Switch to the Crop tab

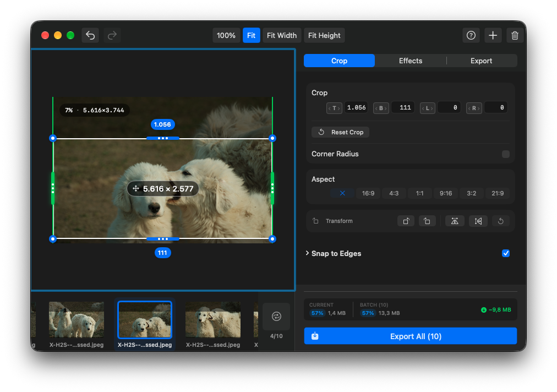tap(339, 61)
